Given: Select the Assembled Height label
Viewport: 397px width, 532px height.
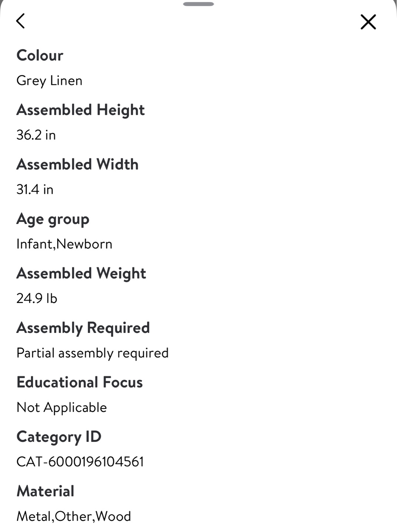Looking at the screenshot, I should [81, 110].
